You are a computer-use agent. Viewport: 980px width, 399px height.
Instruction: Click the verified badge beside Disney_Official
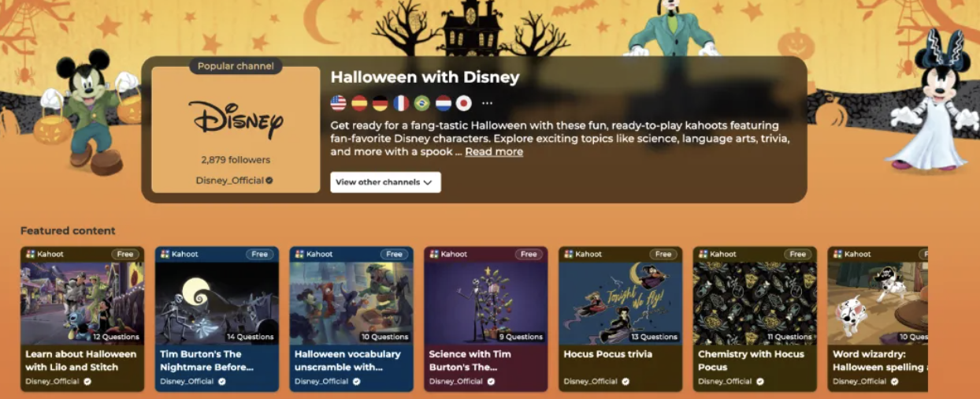coord(269,181)
